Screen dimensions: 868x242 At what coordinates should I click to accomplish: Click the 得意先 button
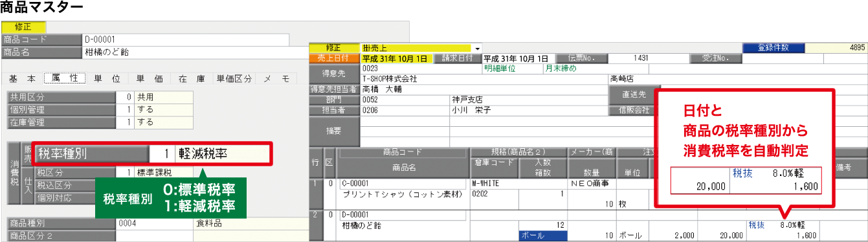[x=335, y=74]
